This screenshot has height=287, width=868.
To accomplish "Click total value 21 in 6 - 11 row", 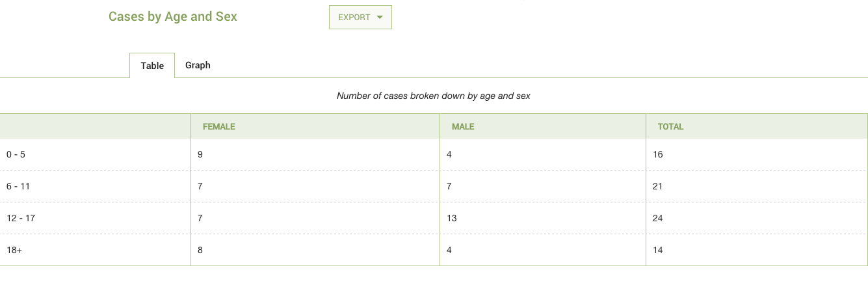I will click(657, 186).
